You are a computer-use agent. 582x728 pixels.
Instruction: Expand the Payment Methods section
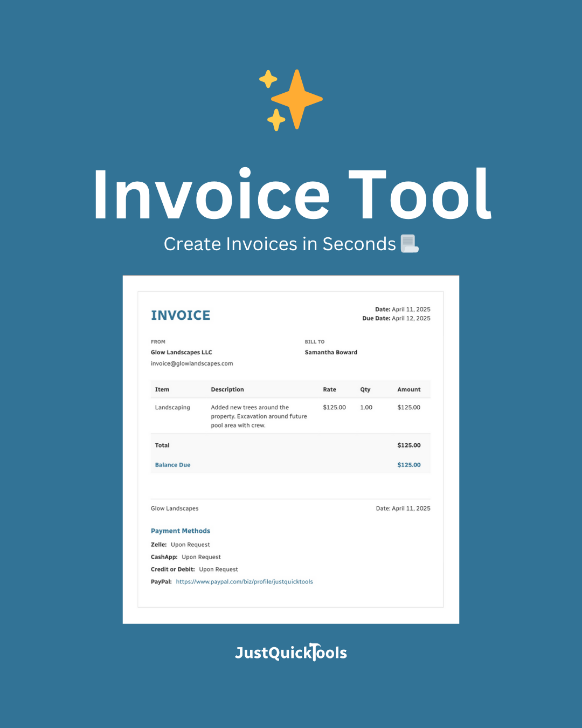coord(181,531)
